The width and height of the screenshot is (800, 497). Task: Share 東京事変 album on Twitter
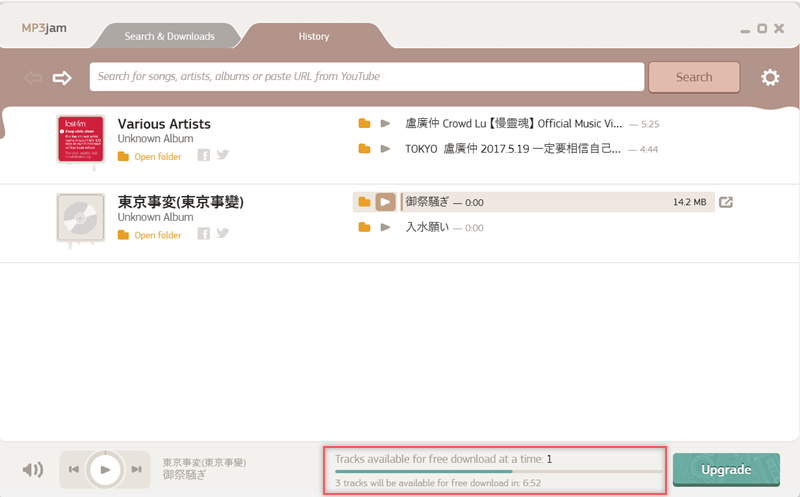(222, 233)
